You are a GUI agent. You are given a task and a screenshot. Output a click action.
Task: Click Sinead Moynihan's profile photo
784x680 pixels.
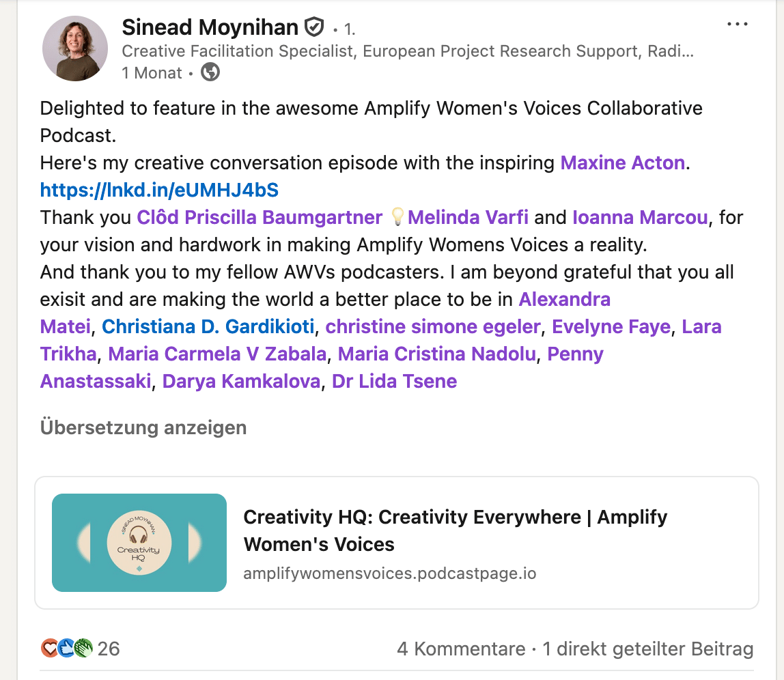[75, 48]
